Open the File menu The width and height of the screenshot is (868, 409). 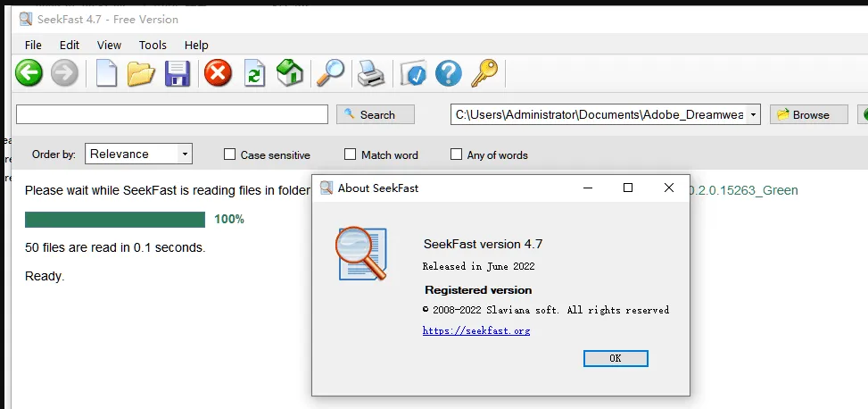[x=33, y=45]
